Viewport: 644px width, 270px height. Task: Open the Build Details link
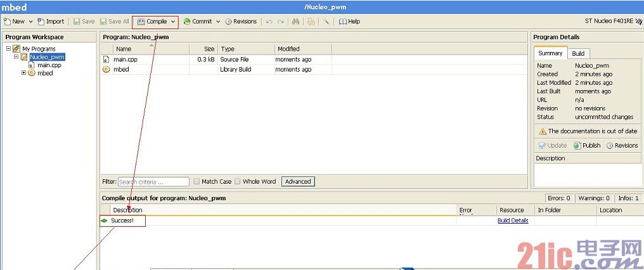point(513,221)
